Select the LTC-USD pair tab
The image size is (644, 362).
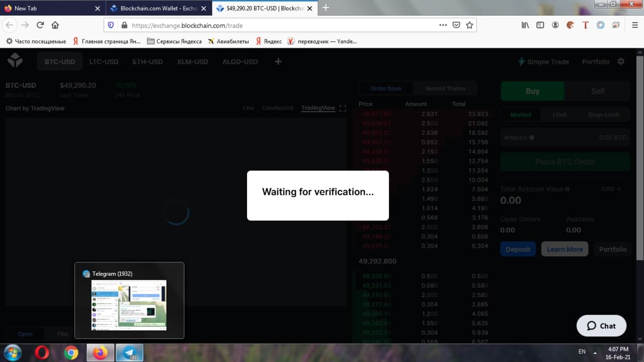tap(104, 61)
